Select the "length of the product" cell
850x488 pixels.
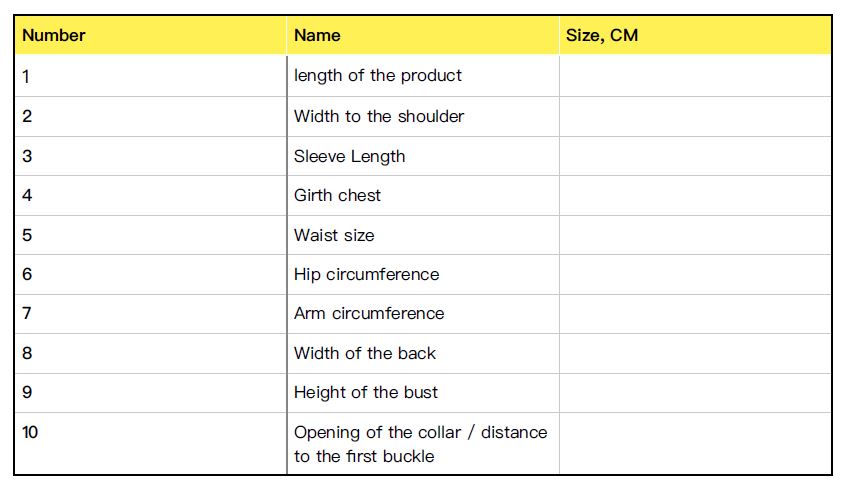pos(378,76)
